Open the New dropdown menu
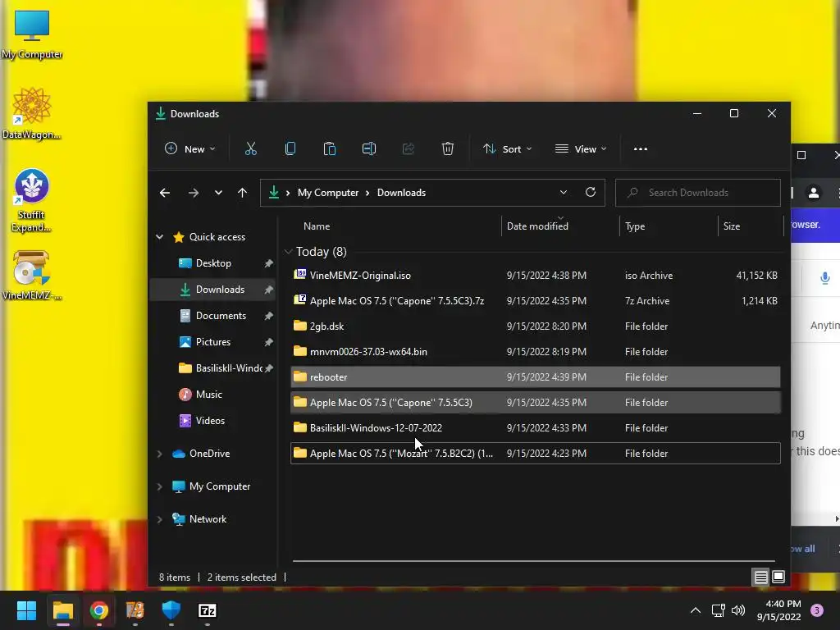 pos(189,149)
